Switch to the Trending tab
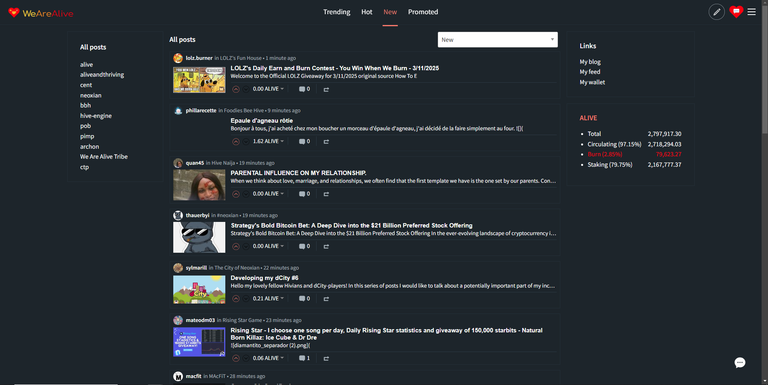 (336, 12)
